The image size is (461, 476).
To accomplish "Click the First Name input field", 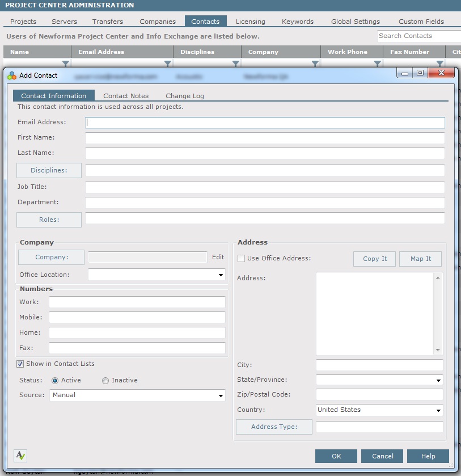I will [x=265, y=138].
